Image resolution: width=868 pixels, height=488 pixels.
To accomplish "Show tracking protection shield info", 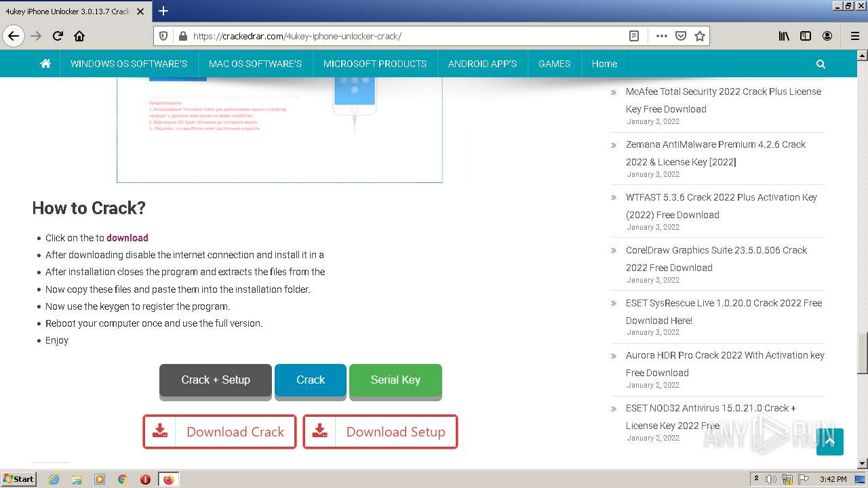I will [163, 36].
